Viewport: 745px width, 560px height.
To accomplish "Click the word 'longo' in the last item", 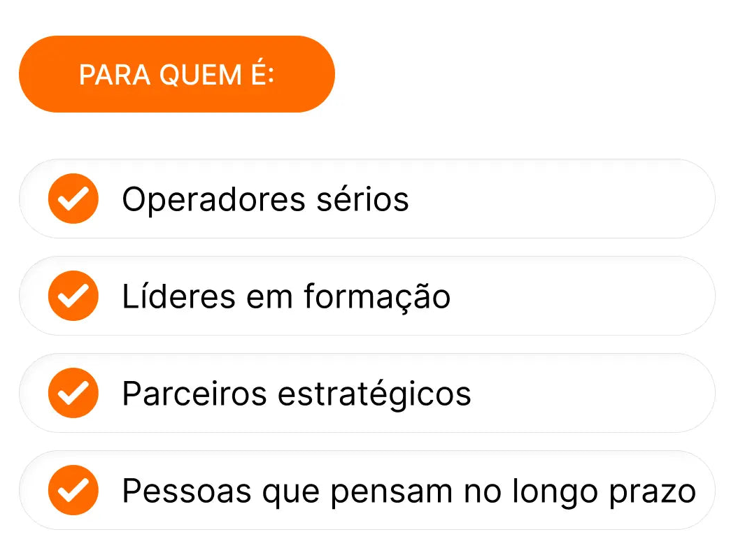I will click(x=553, y=491).
